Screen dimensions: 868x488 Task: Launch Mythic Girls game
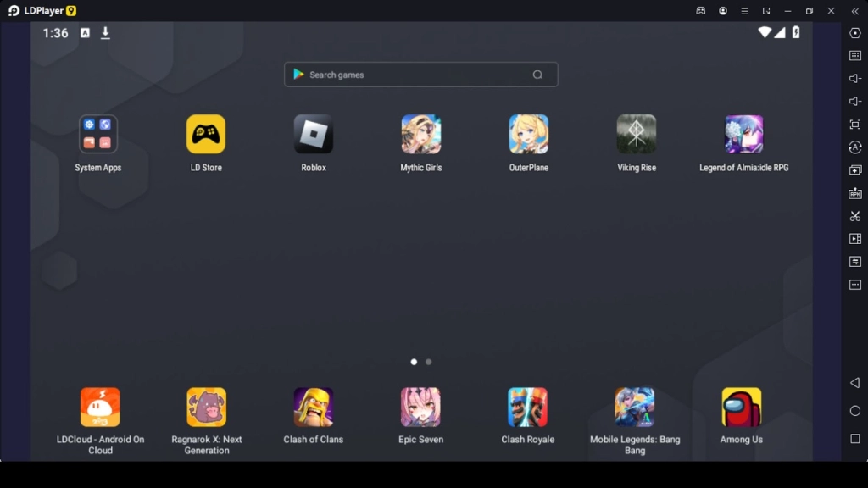coord(420,134)
